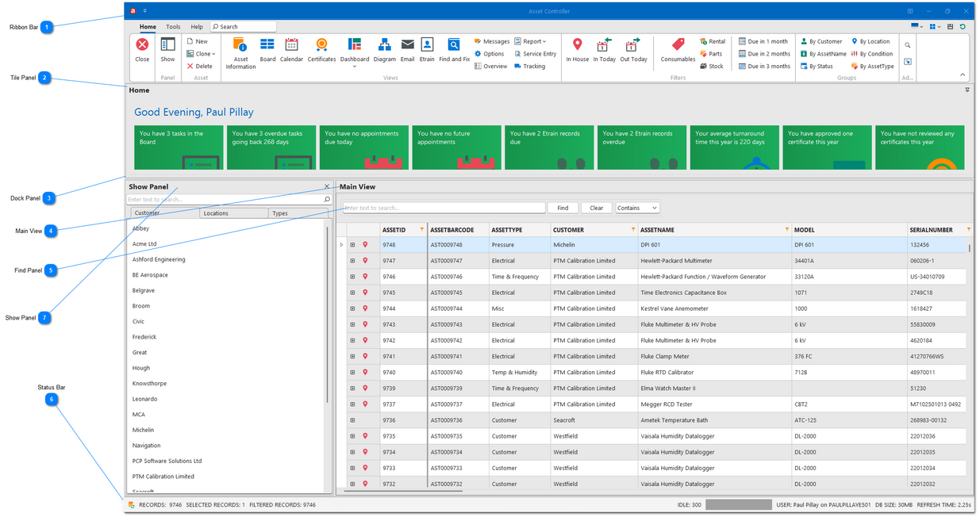This screenshot has height=517, width=980.
Task: Focus the Main View search text field
Action: click(444, 208)
